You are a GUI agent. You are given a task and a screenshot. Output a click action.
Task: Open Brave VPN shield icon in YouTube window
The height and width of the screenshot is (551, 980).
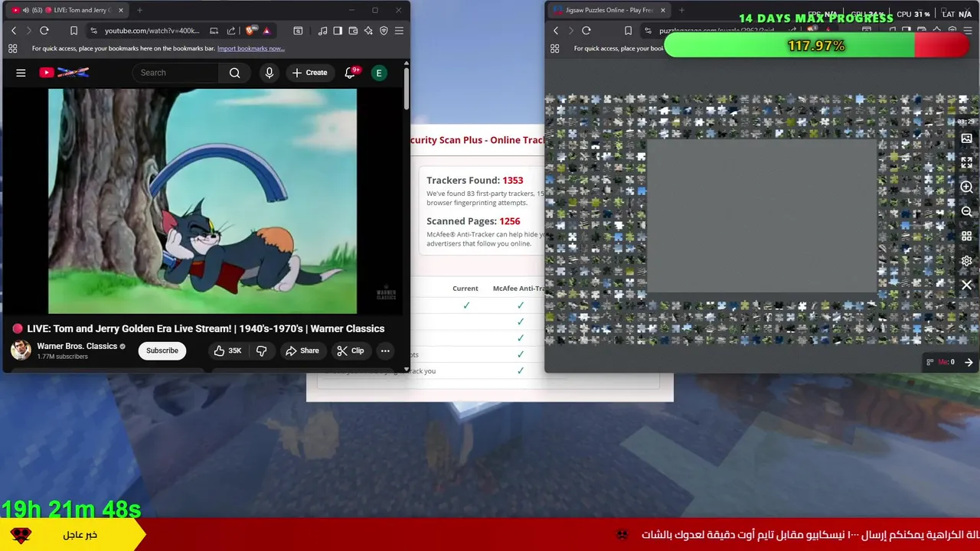[384, 31]
